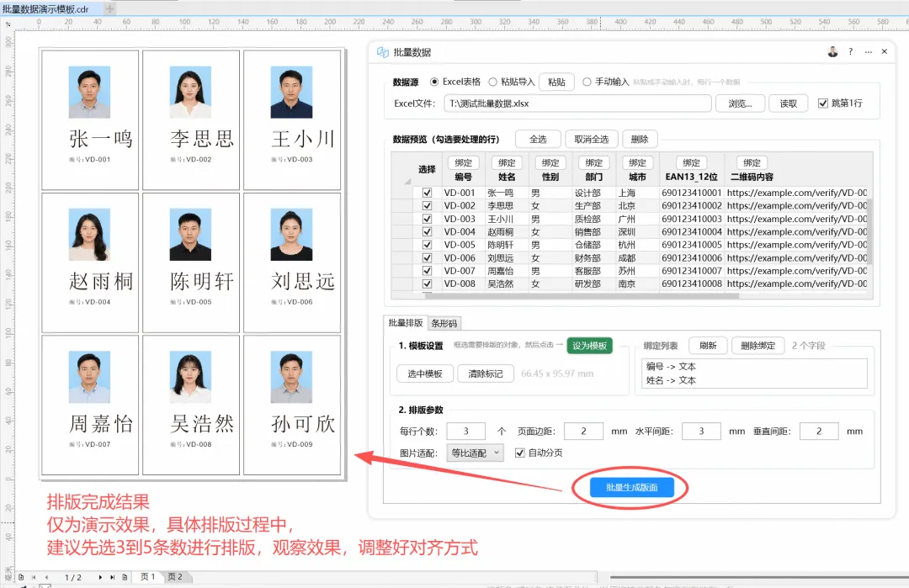Screen dimensions: 909x588
Task: Click table cell 690123410005
Action: point(692,245)
